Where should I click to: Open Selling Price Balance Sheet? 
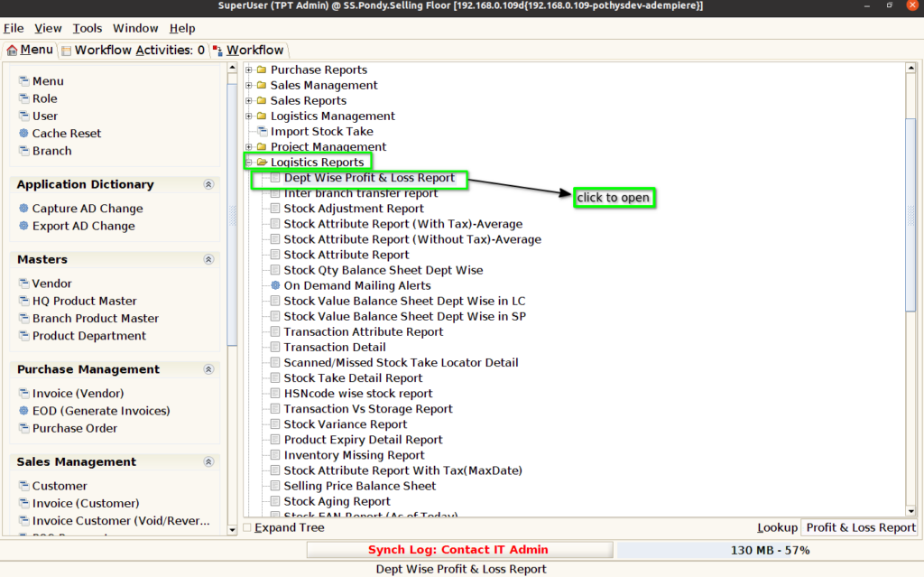pyautogui.click(x=359, y=486)
